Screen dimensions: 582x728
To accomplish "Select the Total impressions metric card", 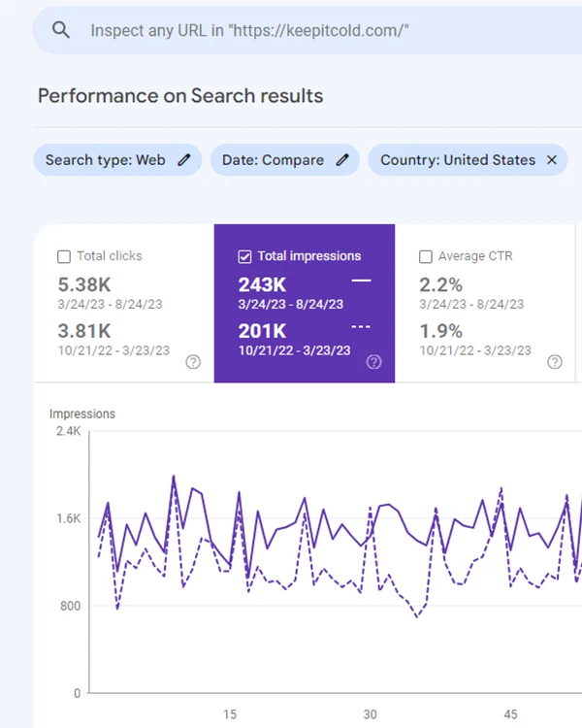I will pyautogui.click(x=305, y=304).
